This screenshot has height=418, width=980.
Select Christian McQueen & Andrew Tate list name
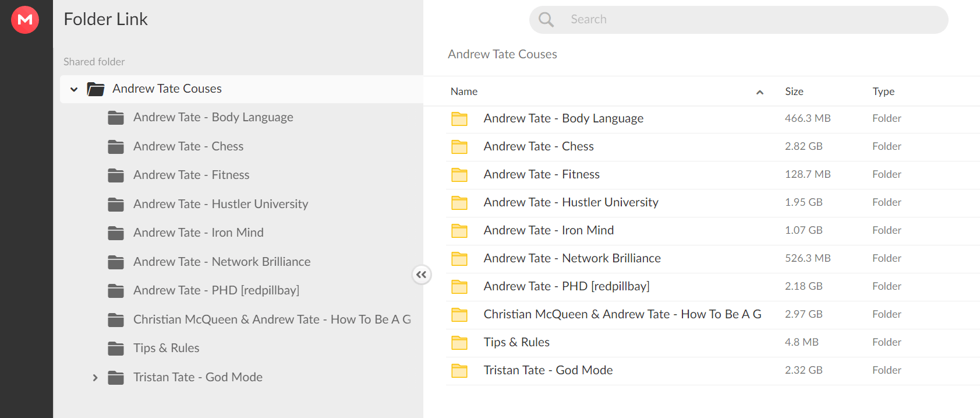click(622, 314)
